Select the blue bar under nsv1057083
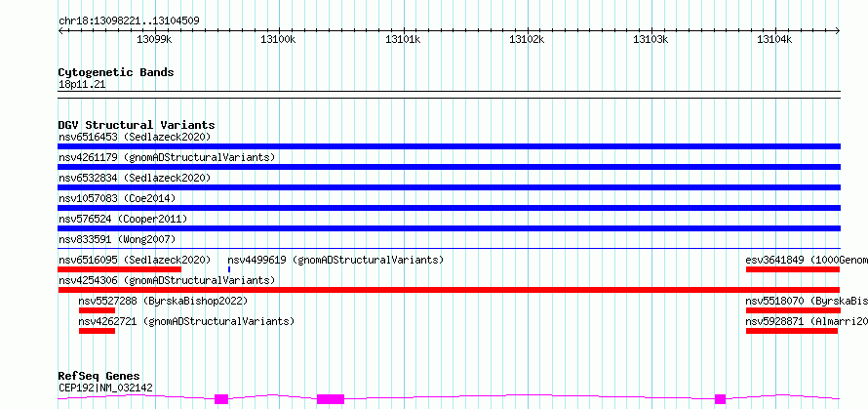 point(449,208)
